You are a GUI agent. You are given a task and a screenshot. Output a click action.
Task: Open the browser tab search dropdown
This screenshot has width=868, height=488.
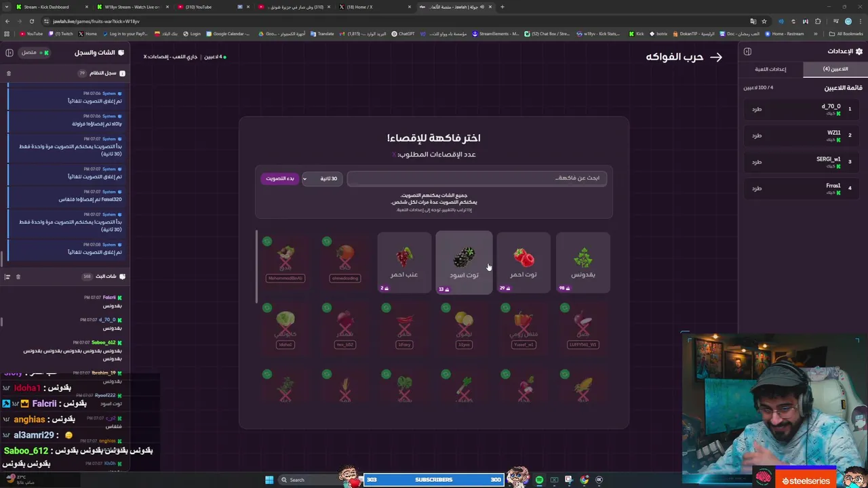7,7
